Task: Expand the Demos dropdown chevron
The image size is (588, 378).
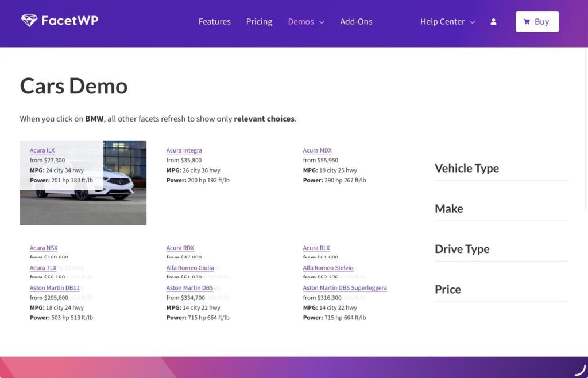Action: [322, 22]
